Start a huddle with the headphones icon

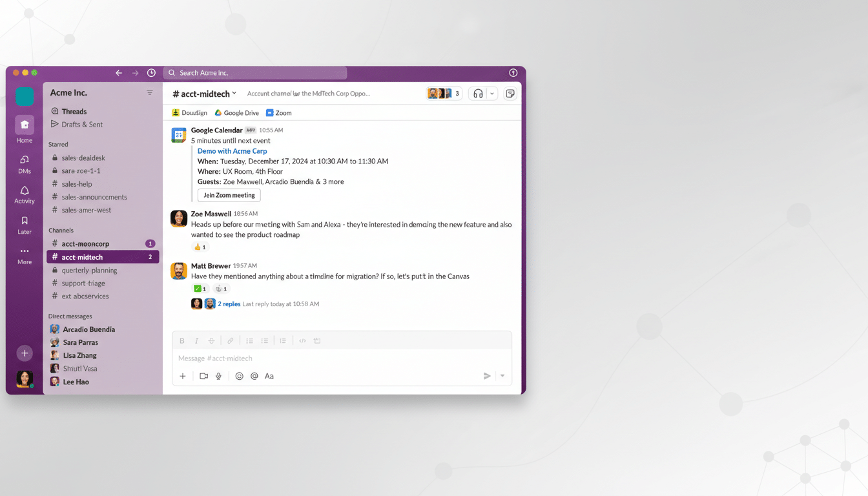point(479,93)
